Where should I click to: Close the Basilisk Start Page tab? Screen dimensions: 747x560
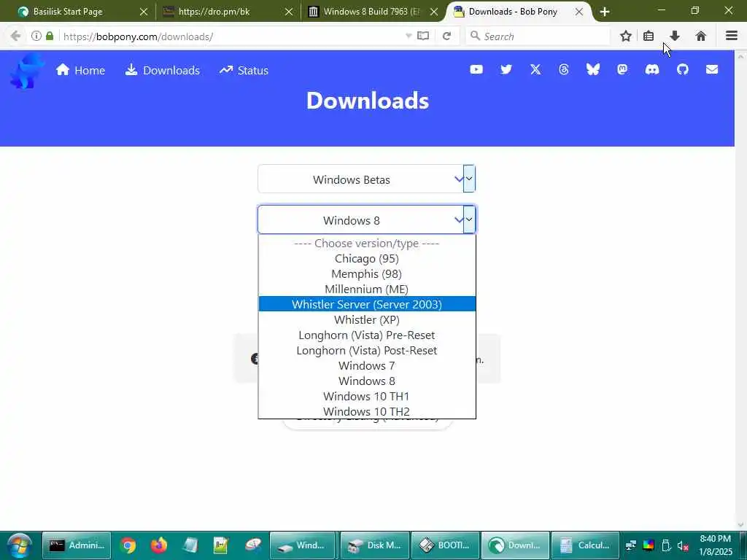point(144,12)
